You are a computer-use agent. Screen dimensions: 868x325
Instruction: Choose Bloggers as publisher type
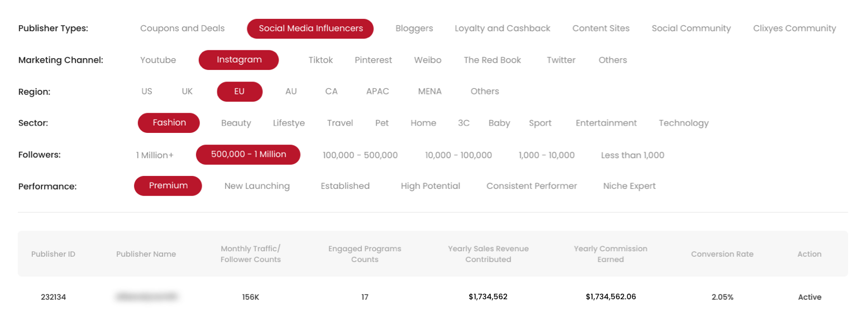coord(414,28)
